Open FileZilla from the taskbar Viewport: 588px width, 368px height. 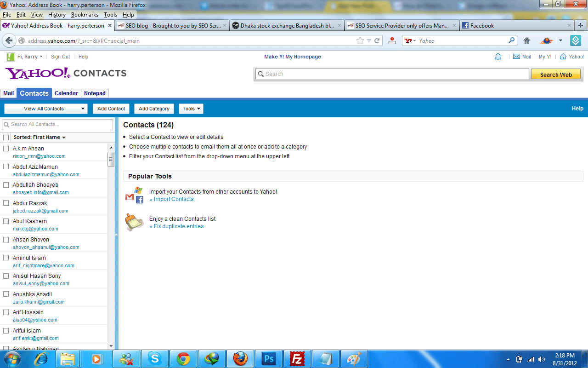[x=297, y=359]
